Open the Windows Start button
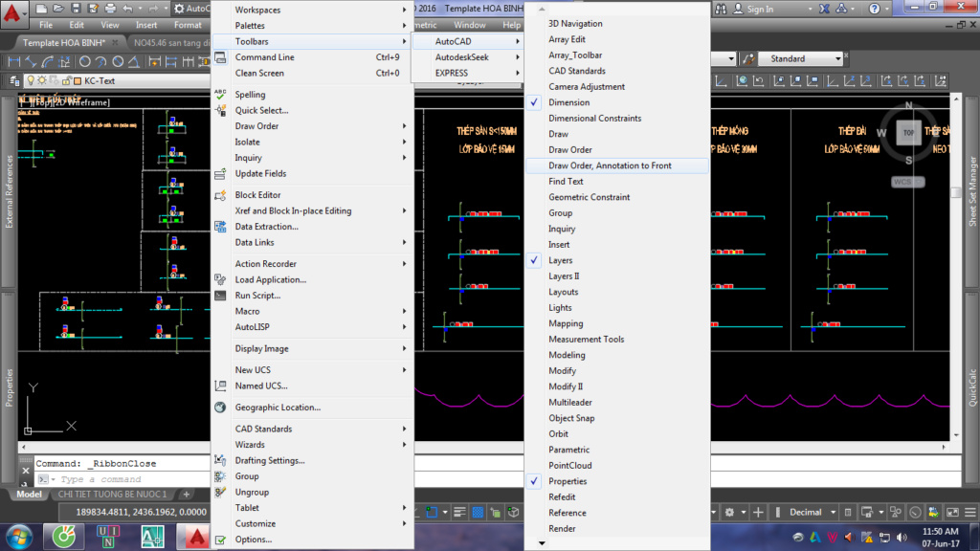Screen dimensions: 980x551 [19, 538]
